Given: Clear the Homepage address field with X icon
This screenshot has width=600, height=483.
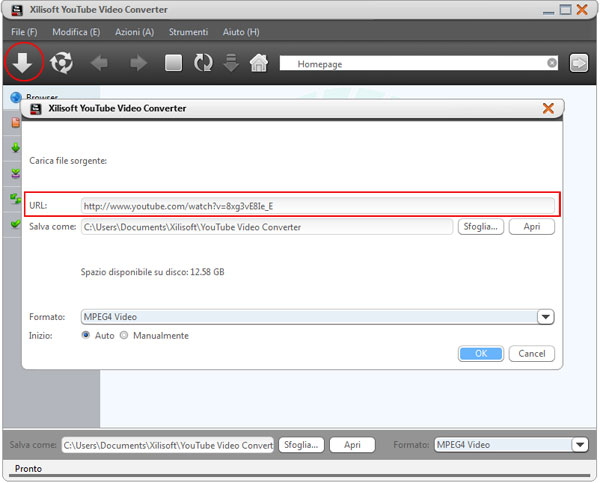Looking at the screenshot, I should [551, 63].
